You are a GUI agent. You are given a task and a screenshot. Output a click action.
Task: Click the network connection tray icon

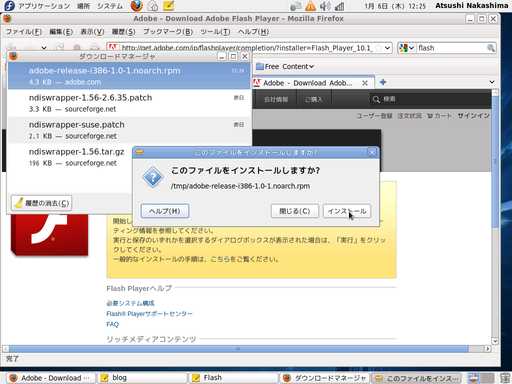point(295,6)
